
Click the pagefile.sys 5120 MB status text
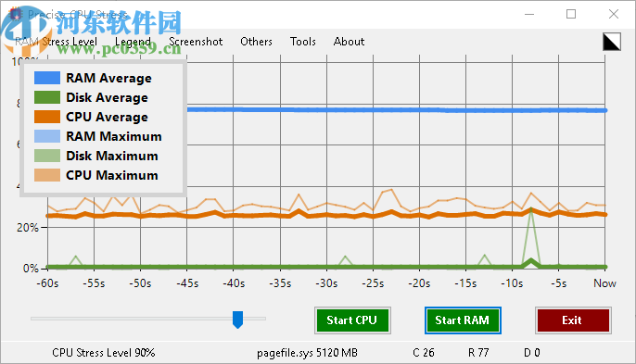[x=307, y=353]
